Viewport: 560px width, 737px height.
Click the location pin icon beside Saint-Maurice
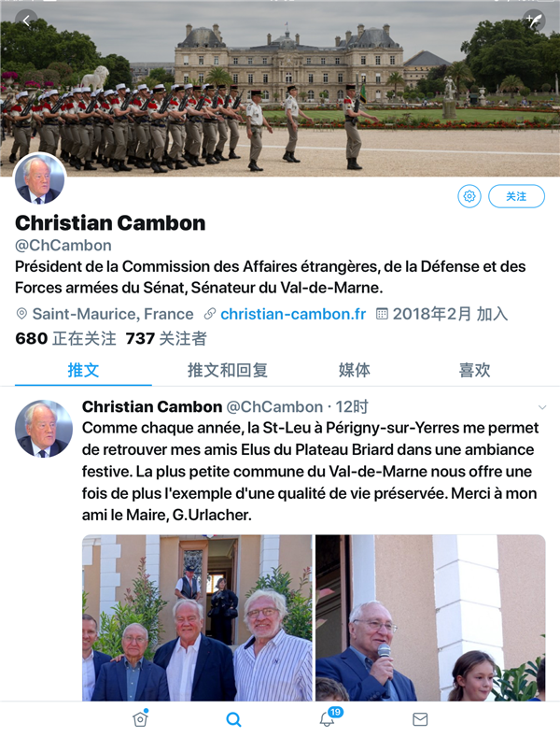click(x=21, y=314)
